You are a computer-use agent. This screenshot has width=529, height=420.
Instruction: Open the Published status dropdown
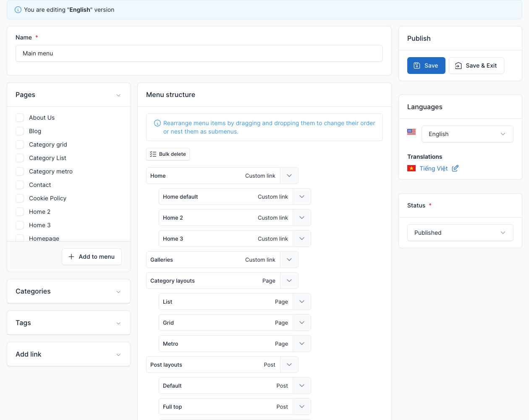click(460, 233)
